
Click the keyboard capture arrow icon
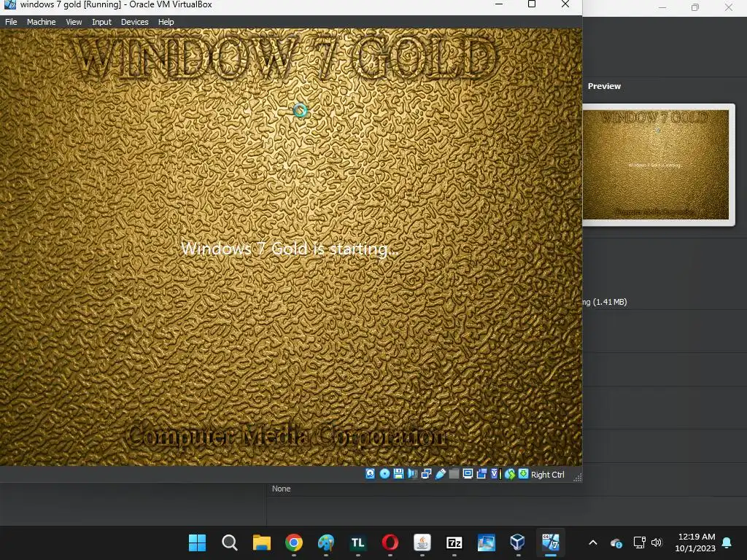[523, 474]
